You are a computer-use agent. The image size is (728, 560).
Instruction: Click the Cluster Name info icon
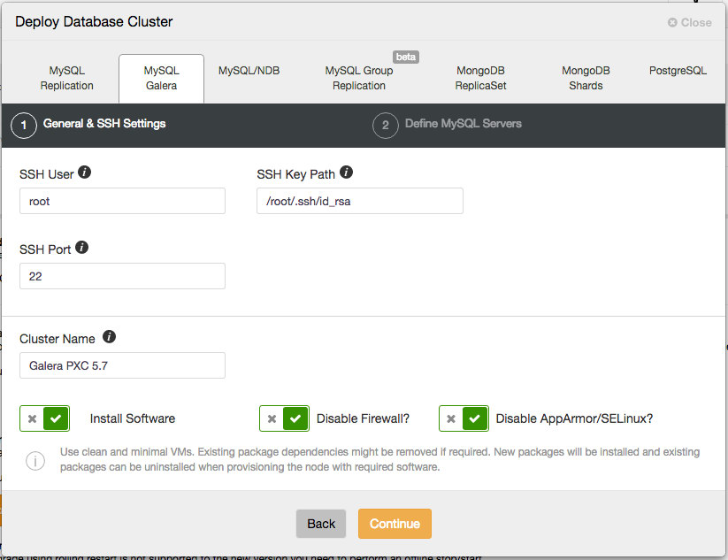click(109, 337)
